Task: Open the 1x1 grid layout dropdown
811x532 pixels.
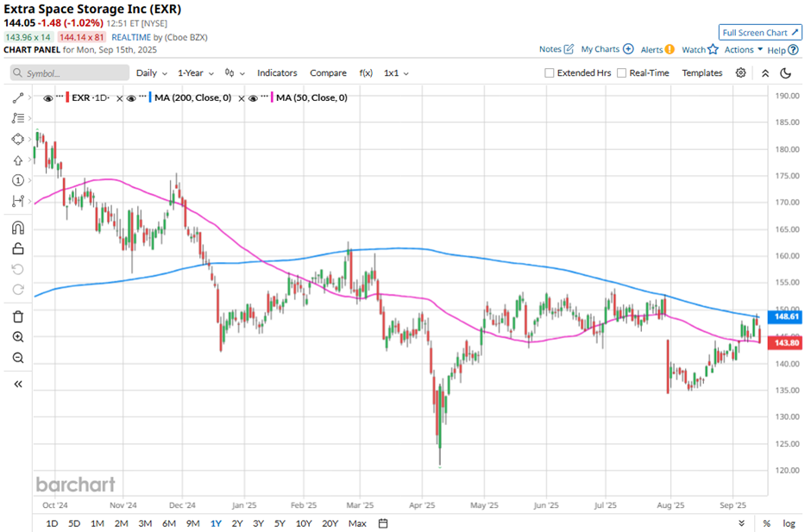Action: tap(396, 73)
